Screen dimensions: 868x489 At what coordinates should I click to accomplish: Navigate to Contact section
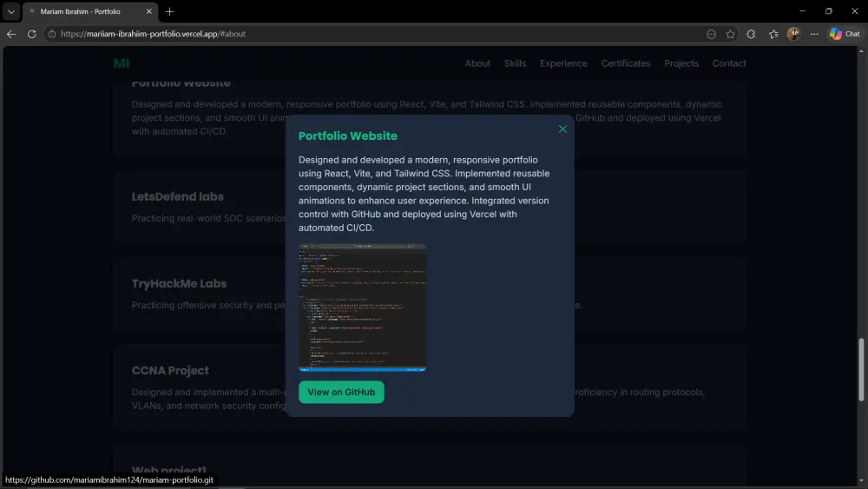728,63
